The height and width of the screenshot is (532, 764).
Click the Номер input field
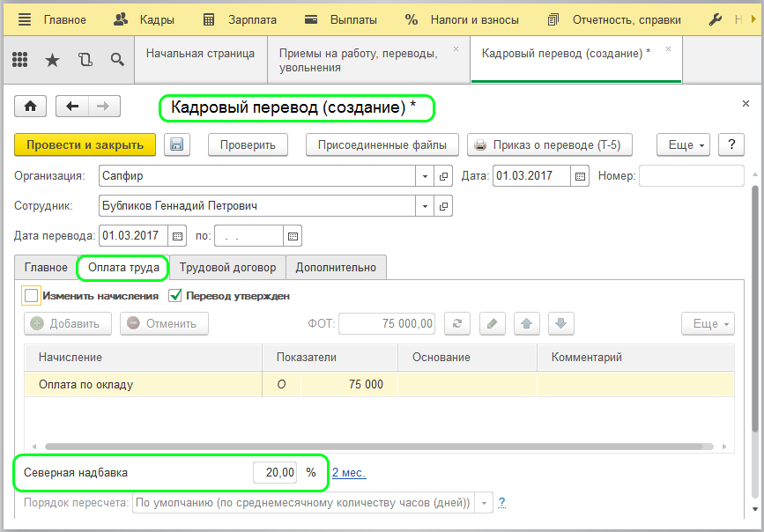click(691, 176)
